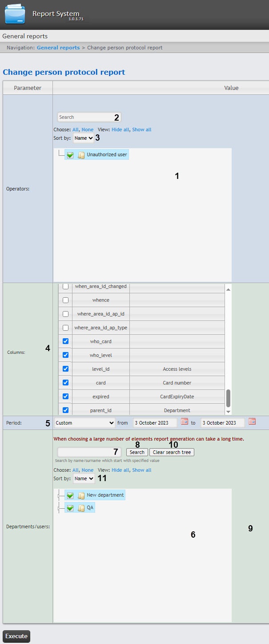269x644 pixels.
Task: Click the columns list scrollbar thumb
Action: coord(229,398)
